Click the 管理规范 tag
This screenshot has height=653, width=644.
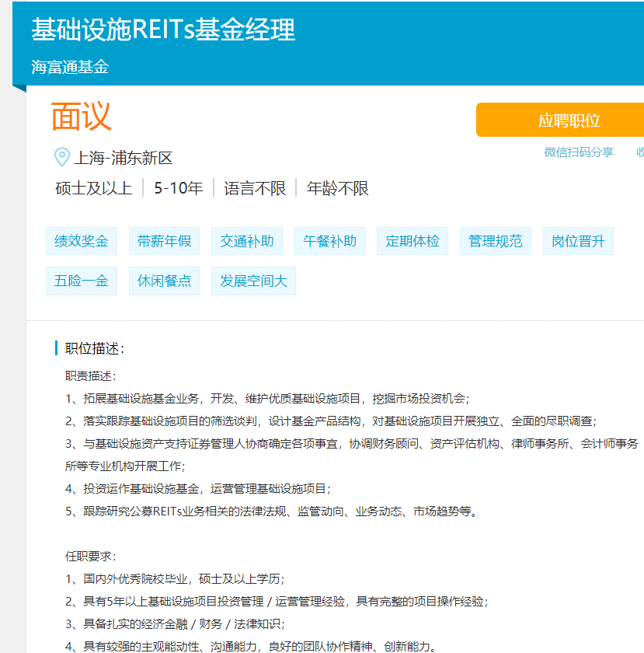(x=495, y=240)
